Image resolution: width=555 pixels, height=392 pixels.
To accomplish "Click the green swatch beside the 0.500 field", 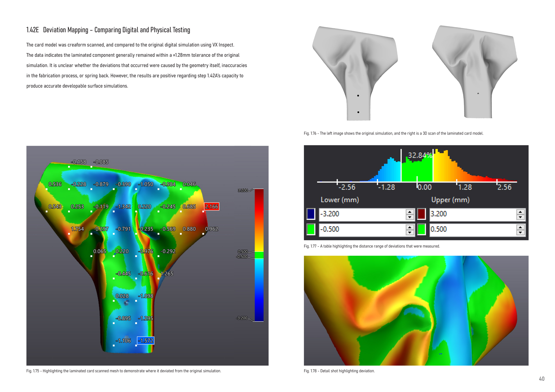I will pos(421,229).
